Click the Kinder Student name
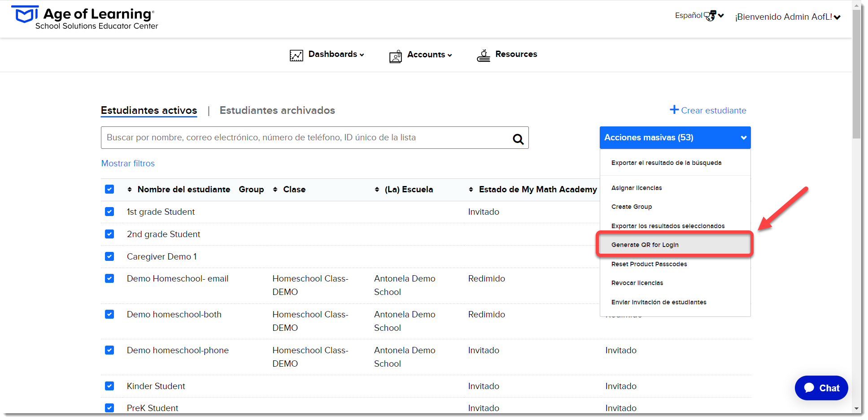Screen dimensions: 868x420 coord(156,386)
